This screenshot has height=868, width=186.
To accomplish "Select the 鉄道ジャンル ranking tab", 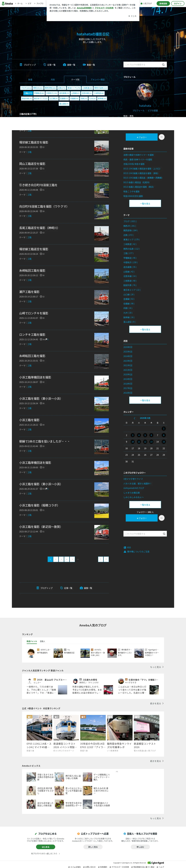I will 32,641.
